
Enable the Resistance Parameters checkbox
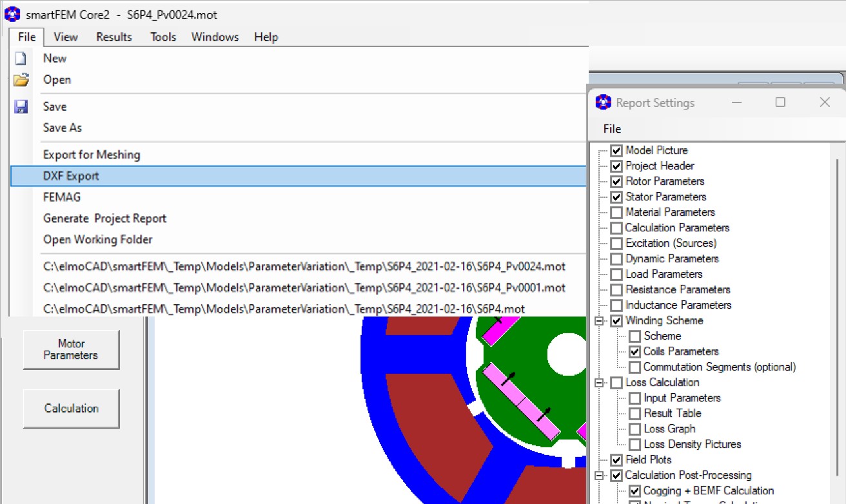[x=616, y=289]
